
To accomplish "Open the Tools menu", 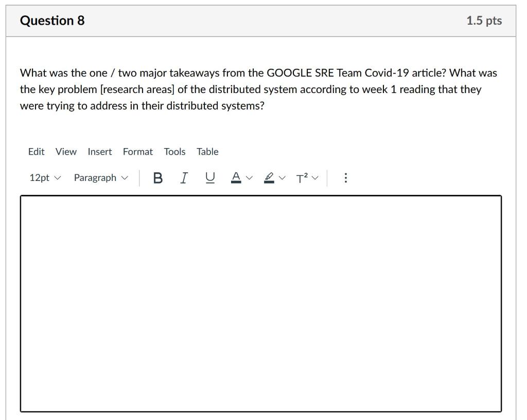I will tap(174, 152).
